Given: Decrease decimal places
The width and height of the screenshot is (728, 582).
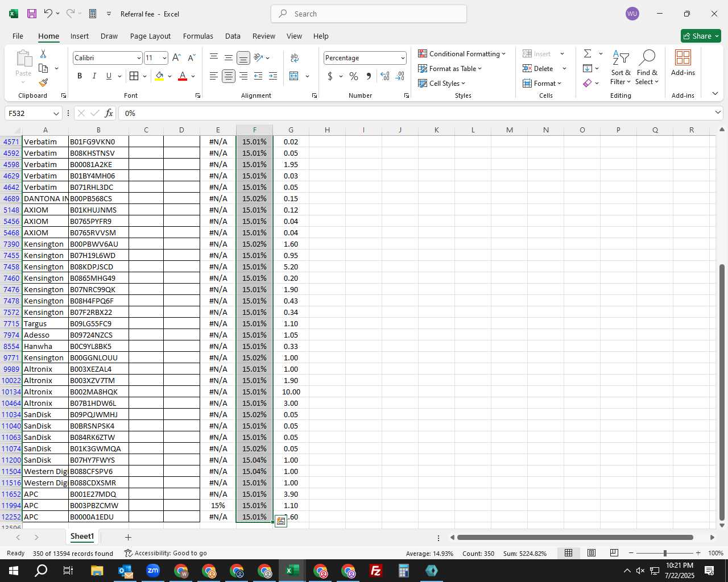Looking at the screenshot, I should pyautogui.click(x=400, y=76).
